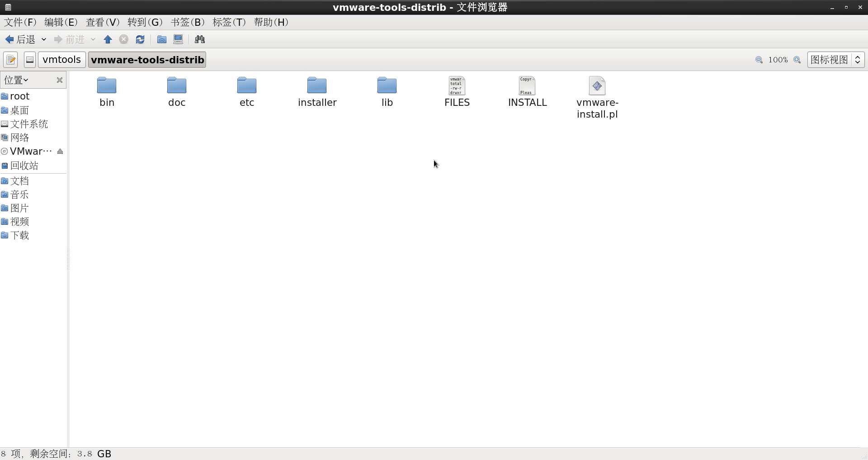This screenshot has height=460, width=868.
Task: Open 文档 bookmark in sidebar
Action: coord(33,181)
